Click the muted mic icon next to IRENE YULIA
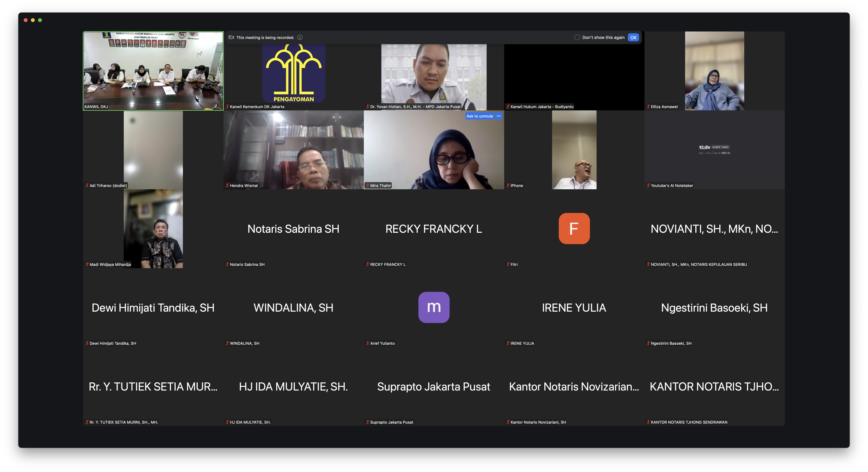This screenshot has width=868, height=472. coord(507,343)
